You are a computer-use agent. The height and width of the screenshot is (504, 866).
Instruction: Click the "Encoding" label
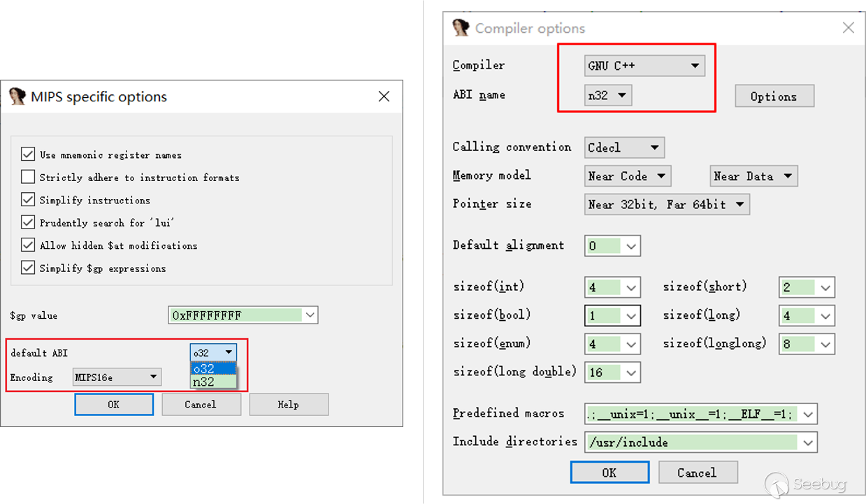(x=31, y=377)
